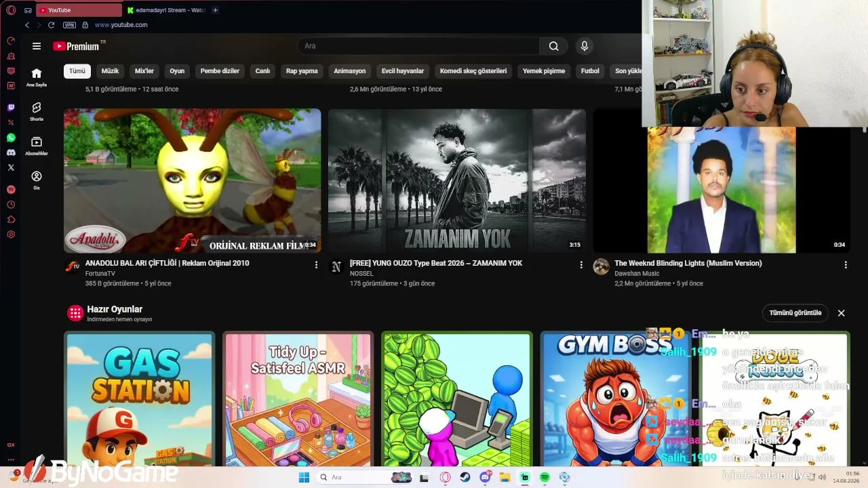Screen dimensions: 868x488
Task: Open Twitch in the Opera sidebar
Action: pos(11,108)
